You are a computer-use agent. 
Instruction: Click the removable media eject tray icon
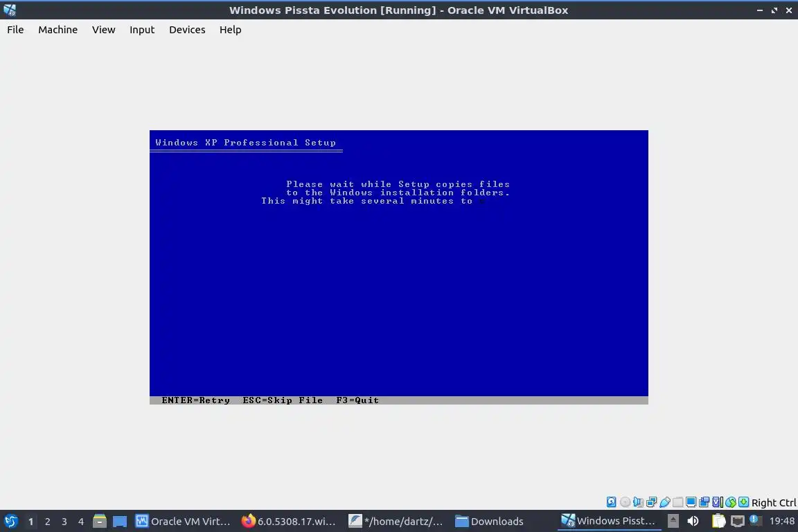673,521
